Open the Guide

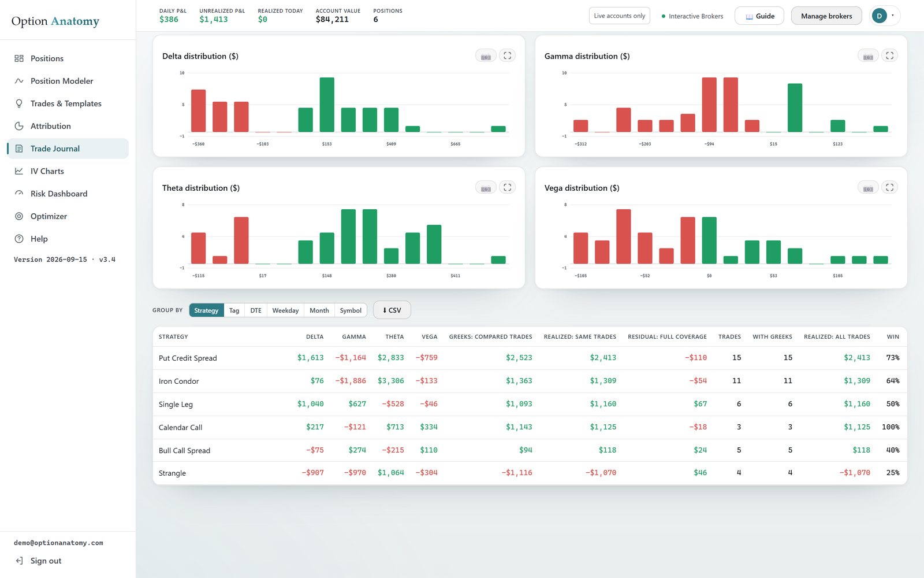tap(759, 16)
